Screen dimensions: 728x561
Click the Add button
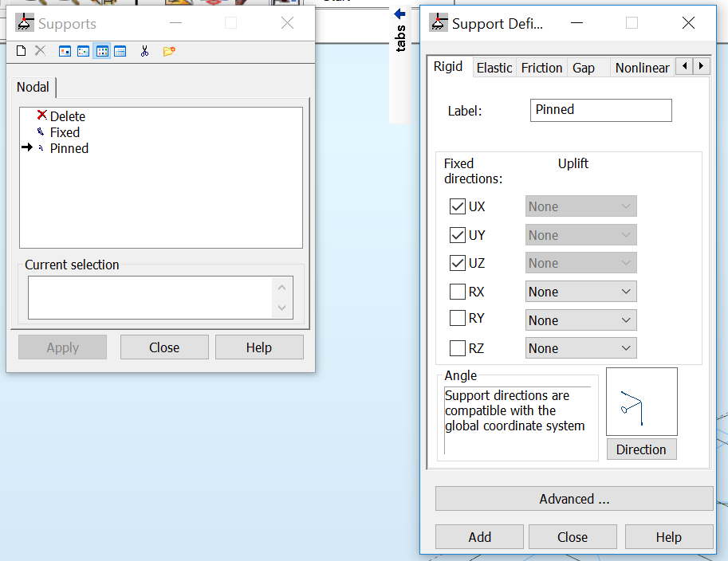[479, 537]
